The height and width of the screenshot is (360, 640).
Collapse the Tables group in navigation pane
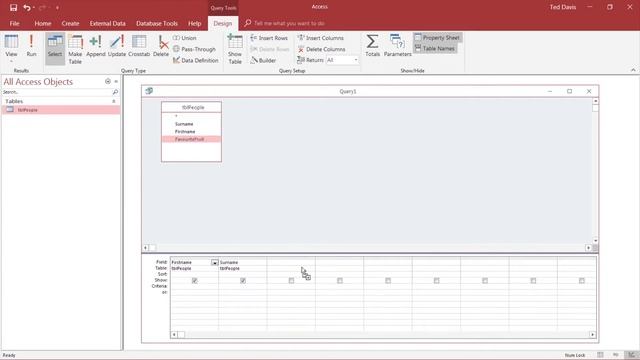pos(114,101)
